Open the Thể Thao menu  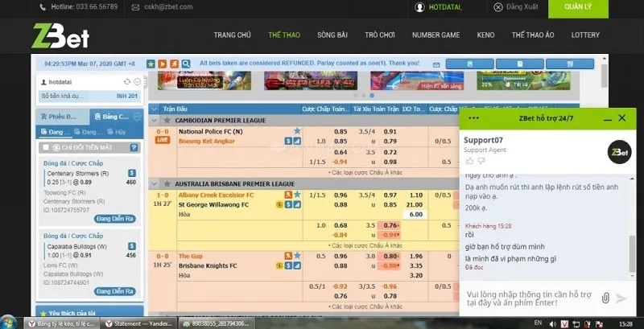[285, 35]
